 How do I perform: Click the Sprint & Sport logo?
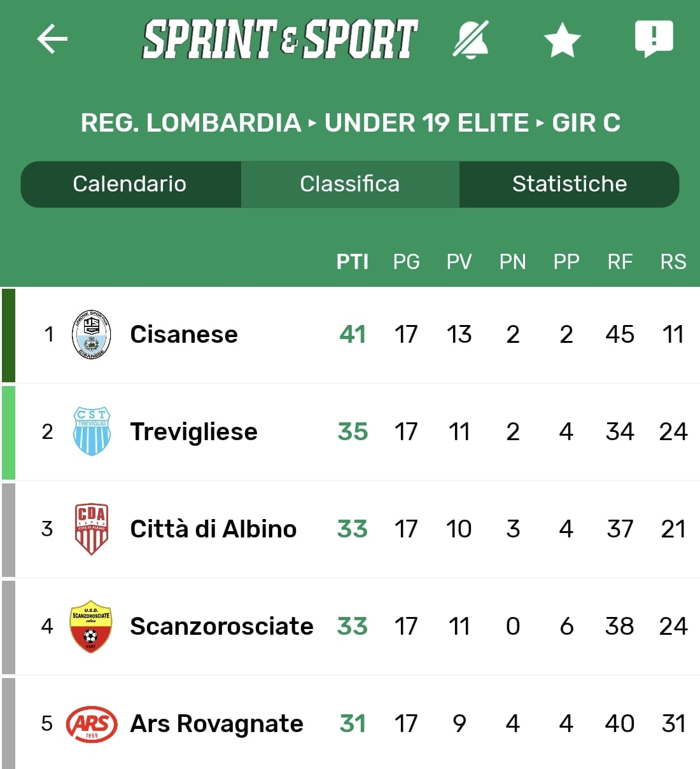click(280, 39)
